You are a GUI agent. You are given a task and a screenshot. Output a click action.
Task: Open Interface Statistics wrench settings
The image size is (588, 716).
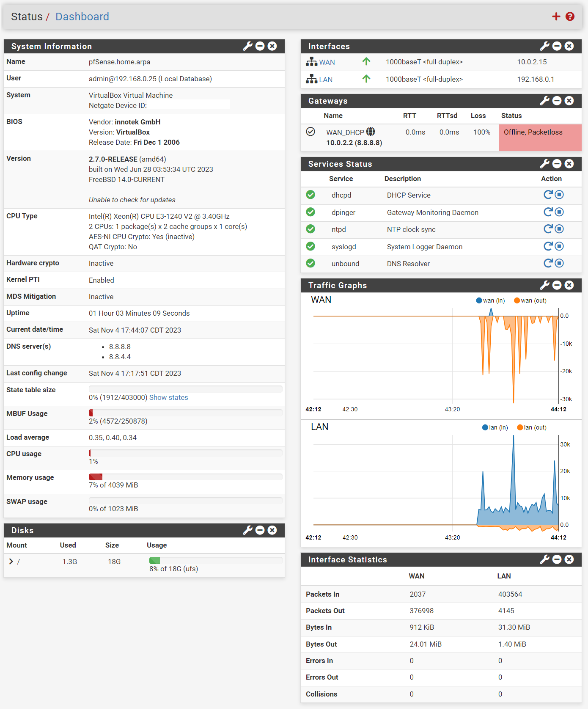(545, 559)
